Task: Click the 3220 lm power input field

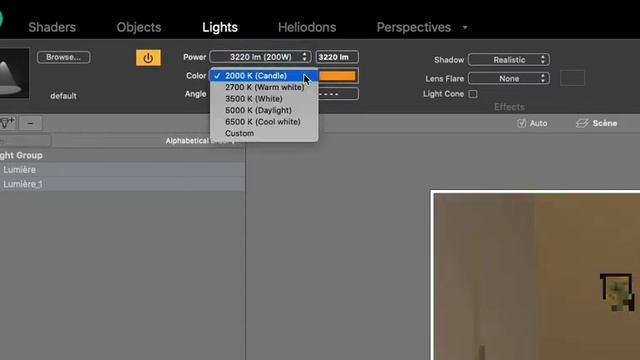Action: [x=337, y=57]
